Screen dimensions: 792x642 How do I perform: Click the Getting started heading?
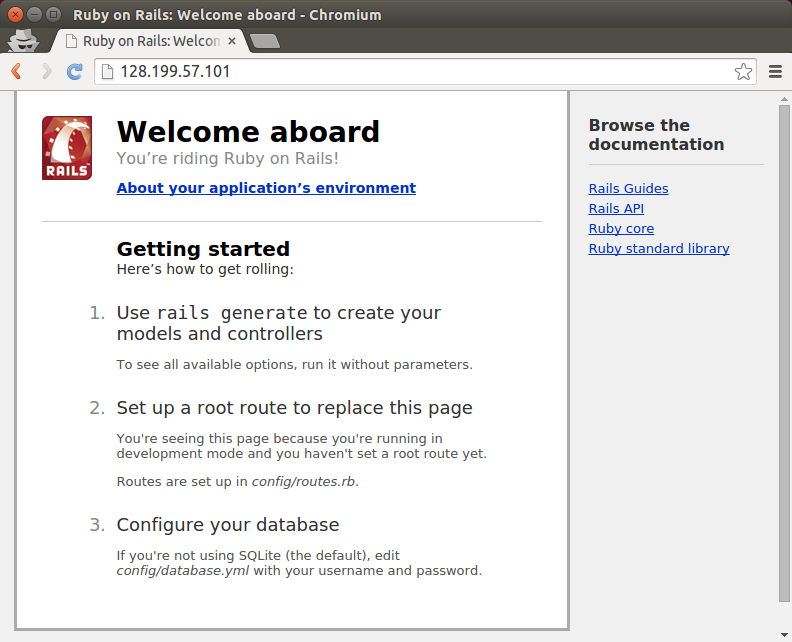(203, 249)
